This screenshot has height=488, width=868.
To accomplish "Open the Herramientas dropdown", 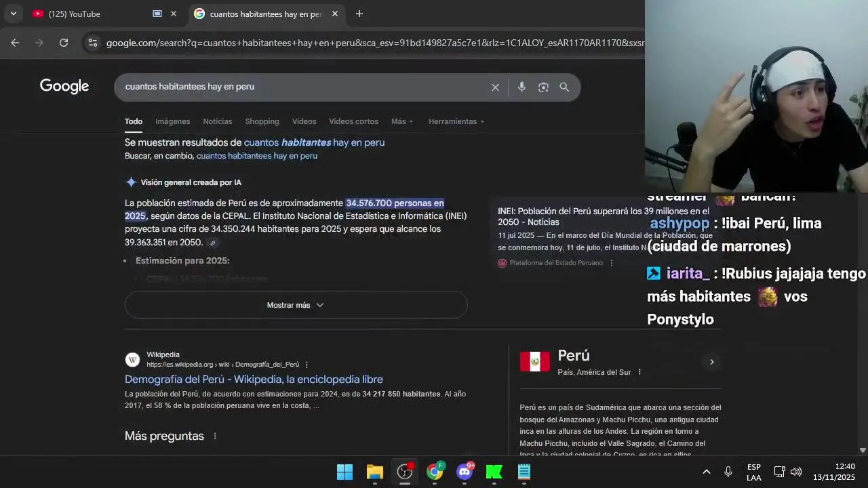I will (456, 121).
